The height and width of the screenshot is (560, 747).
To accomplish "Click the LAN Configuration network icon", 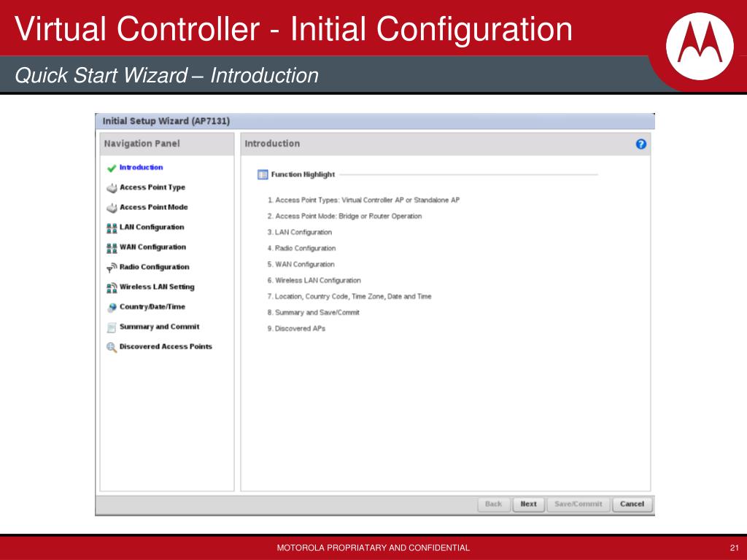I will click(112, 227).
